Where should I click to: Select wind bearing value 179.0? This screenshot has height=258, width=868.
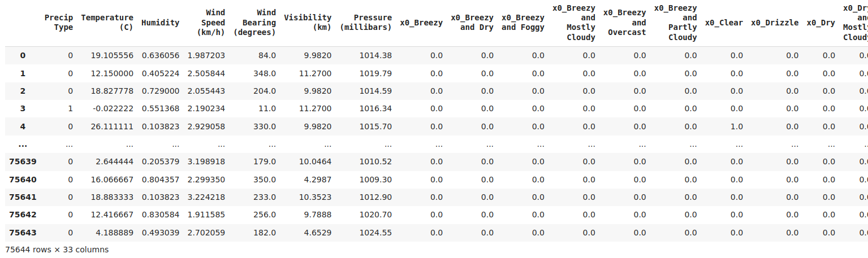[264, 161]
